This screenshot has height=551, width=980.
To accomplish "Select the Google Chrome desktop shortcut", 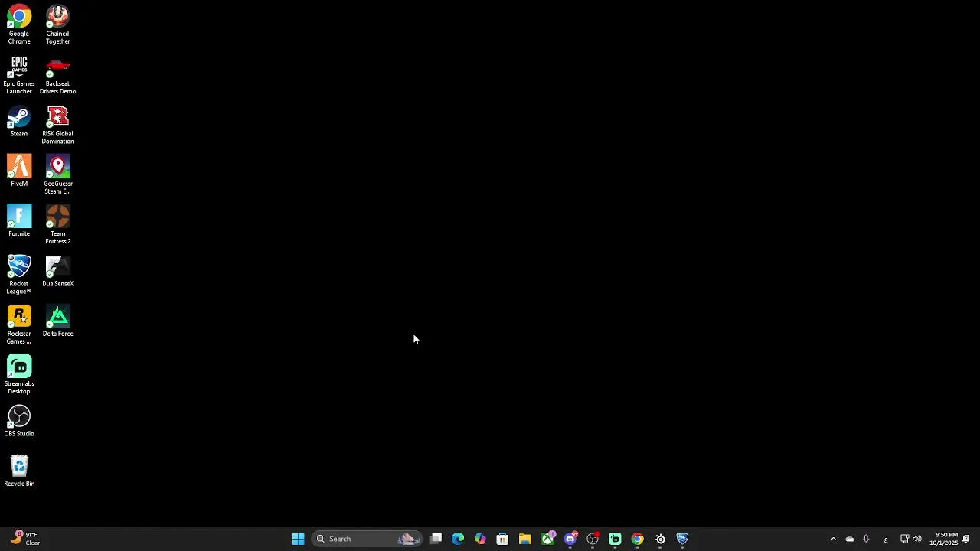I will point(19,24).
